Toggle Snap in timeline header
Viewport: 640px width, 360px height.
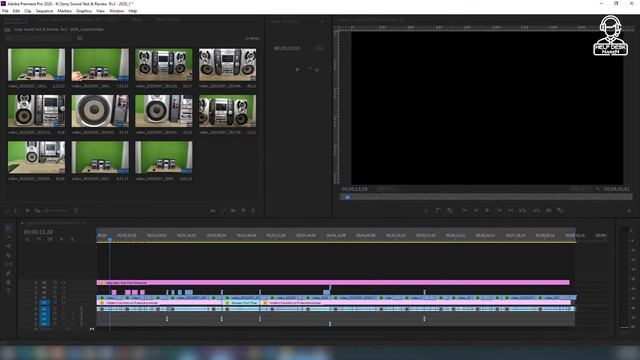[39, 240]
